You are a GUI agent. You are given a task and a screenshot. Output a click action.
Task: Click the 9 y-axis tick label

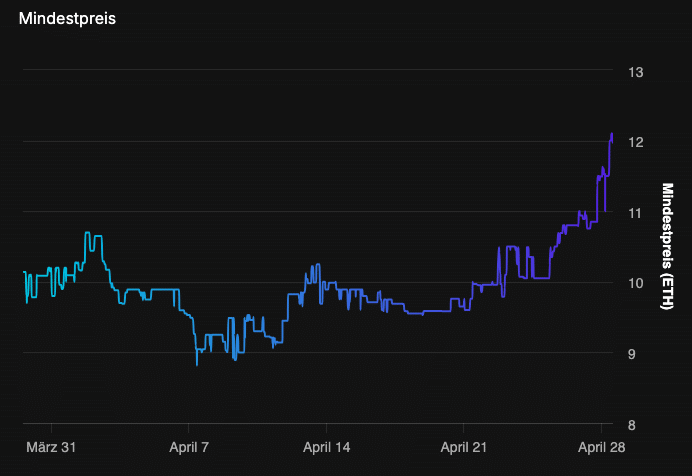tap(635, 353)
